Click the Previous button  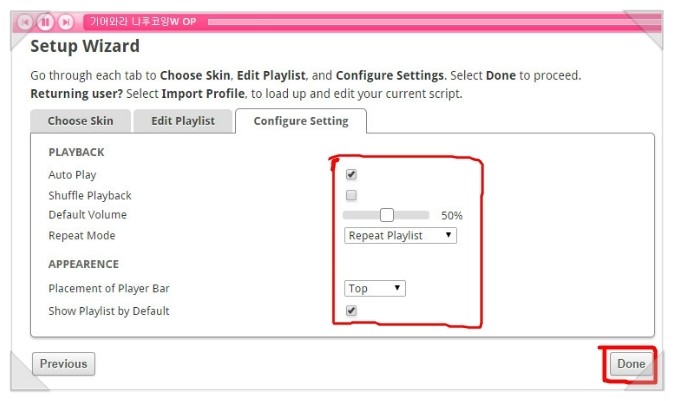(64, 364)
